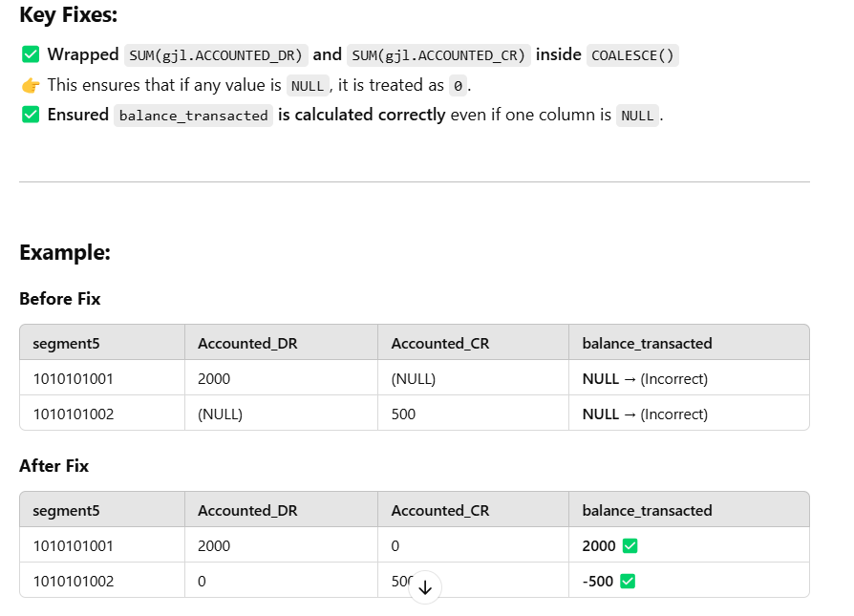The image size is (854, 616).
Task: Select the SUM(gjl.ACCOUNTED_CR) code snippet
Action: (x=438, y=55)
